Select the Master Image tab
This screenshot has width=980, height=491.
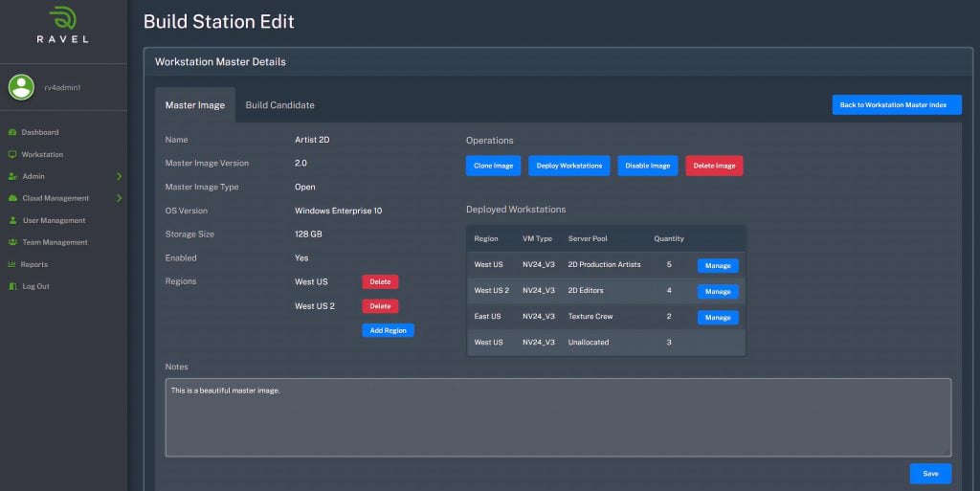195,105
